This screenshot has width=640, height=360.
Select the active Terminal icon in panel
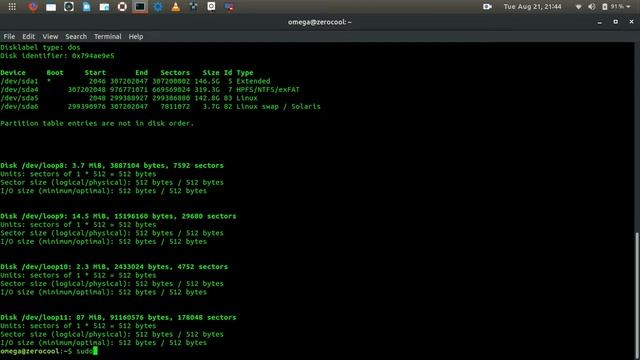click(140, 7)
